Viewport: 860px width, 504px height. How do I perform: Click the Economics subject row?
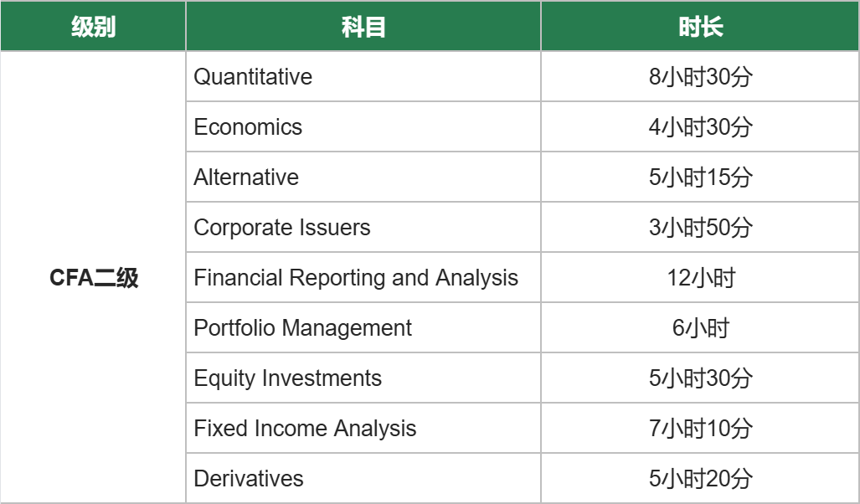[x=248, y=127]
